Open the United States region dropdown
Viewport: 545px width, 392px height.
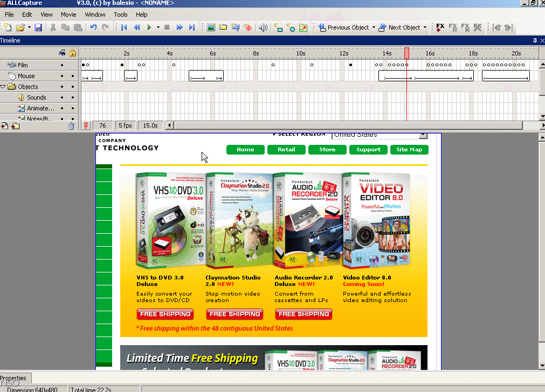pyautogui.click(x=423, y=135)
